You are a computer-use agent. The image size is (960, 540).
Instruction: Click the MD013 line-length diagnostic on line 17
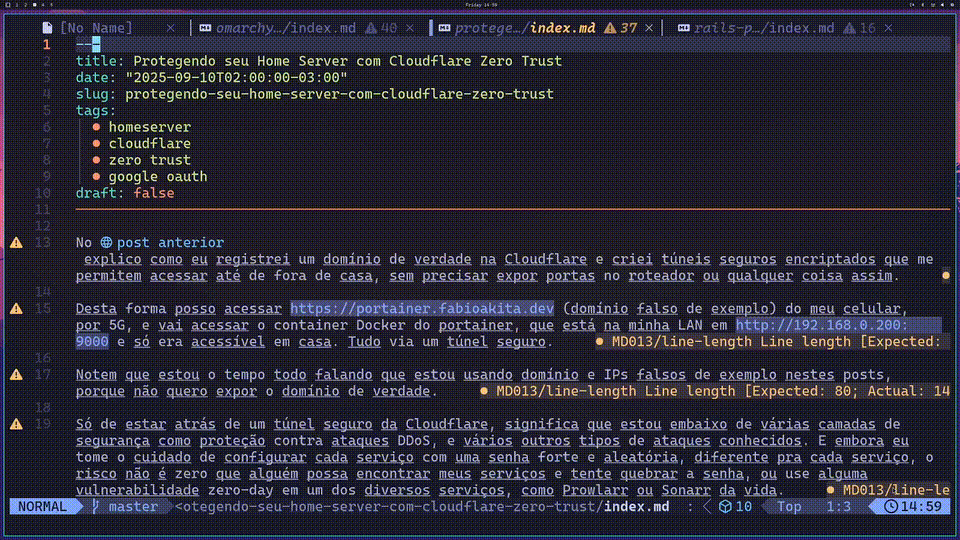715,391
